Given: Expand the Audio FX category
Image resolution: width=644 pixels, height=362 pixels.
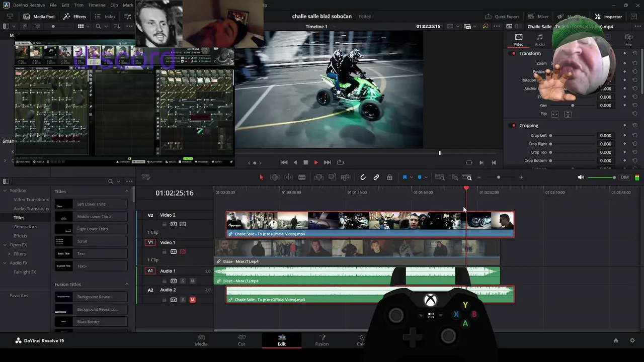Looking at the screenshot, I should coord(5,263).
